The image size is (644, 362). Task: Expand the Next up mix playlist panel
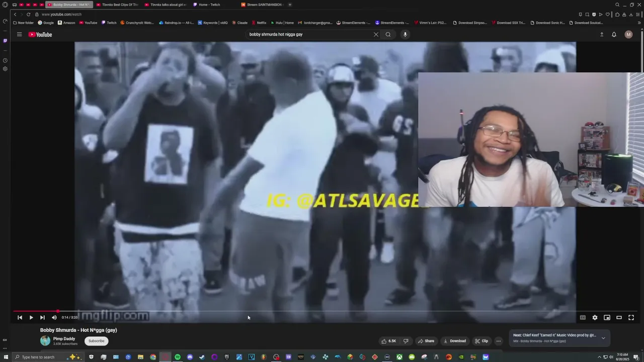603,338
